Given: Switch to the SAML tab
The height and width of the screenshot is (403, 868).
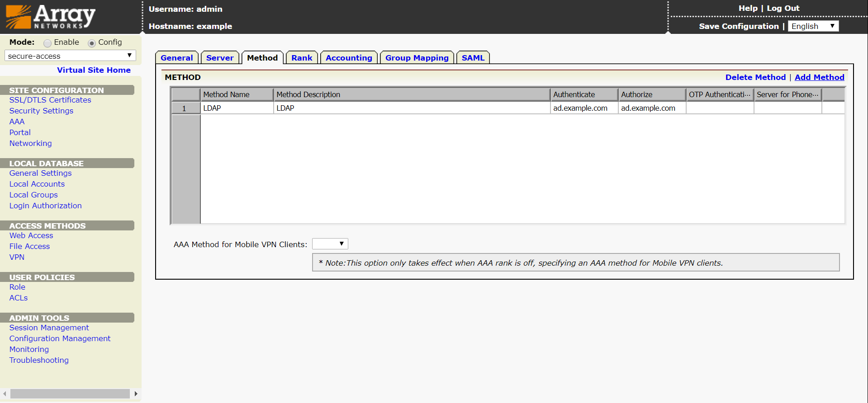Looking at the screenshot, I should coord(473,58).
